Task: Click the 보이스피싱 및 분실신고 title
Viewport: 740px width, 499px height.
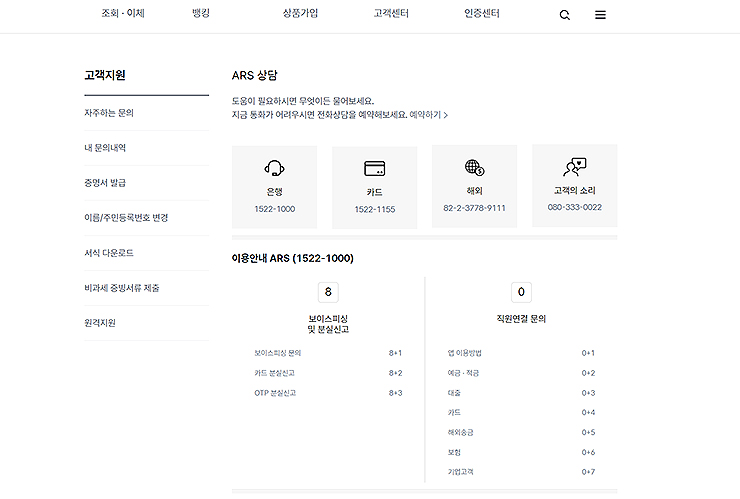Action: pos(328,324)
